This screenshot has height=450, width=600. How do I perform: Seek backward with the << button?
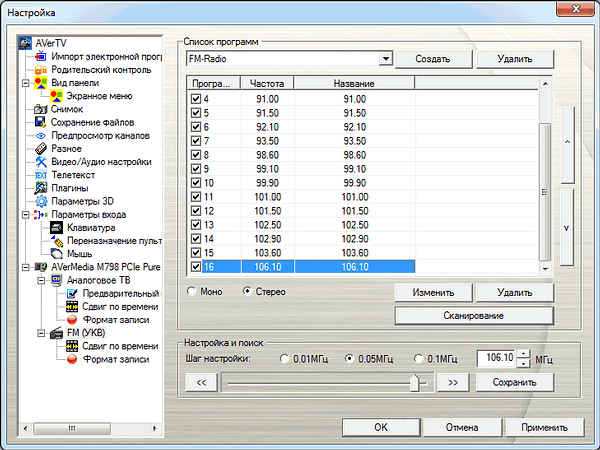coord(201,382)
